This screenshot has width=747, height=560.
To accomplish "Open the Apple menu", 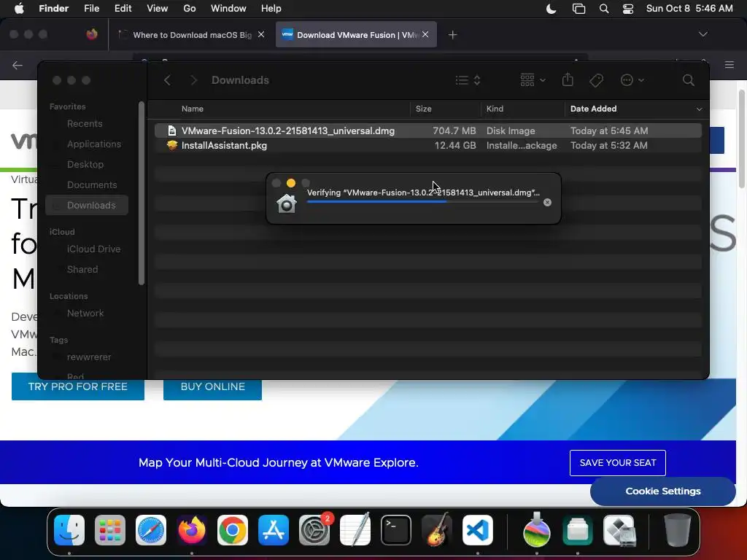I will click(19, 9).
